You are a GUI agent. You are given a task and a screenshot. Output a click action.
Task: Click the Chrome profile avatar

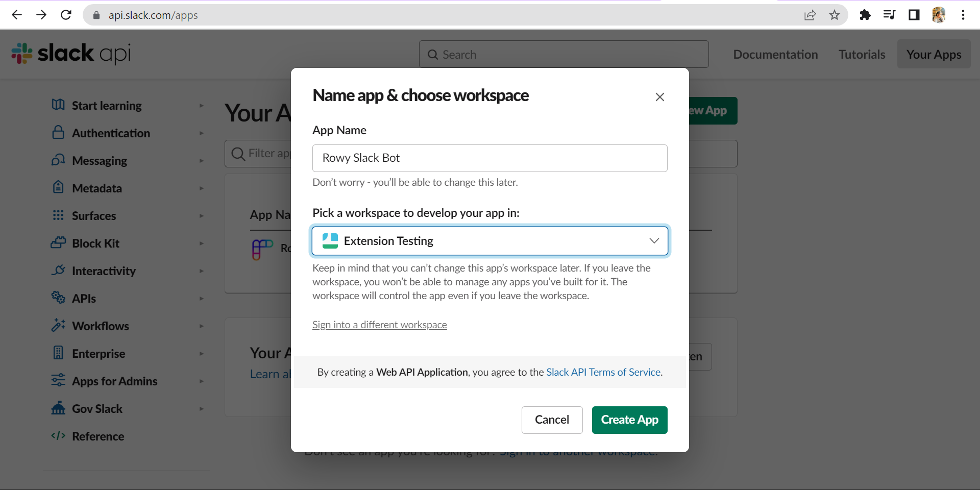tap(939, 15)
